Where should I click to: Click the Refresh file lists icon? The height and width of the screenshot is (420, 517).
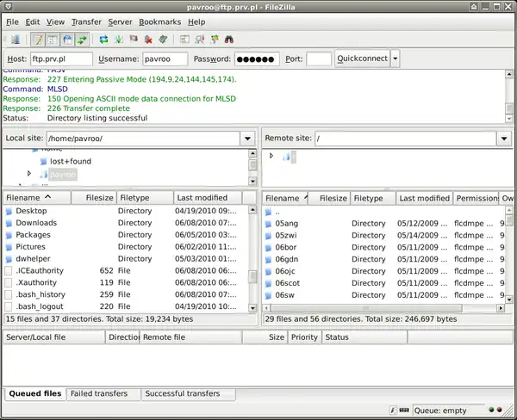[104, 40]
